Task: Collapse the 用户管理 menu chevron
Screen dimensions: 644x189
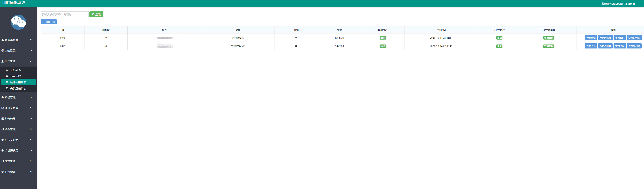Action: click(31, 61)
